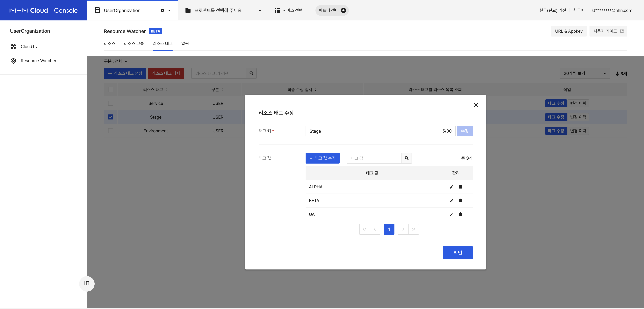Delete the BETA tag value trash icon
This screenshot has height=309, width=644.
point(460,201)
